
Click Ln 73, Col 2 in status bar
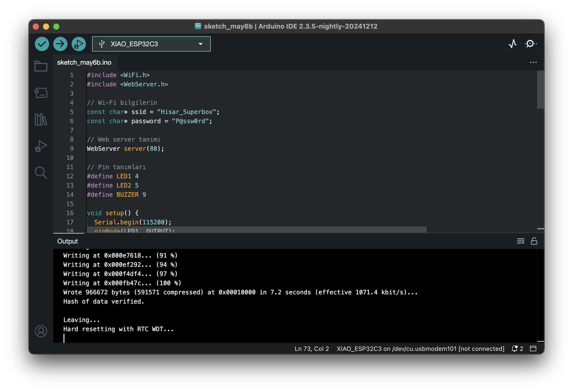[312, 349]
